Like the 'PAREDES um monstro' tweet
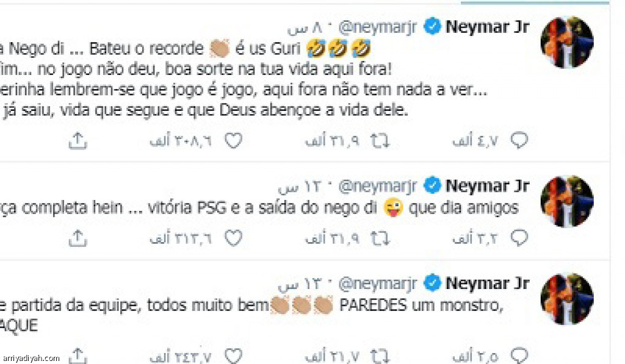Viewport: 625px width, 364px height. (x=233, y=355)
